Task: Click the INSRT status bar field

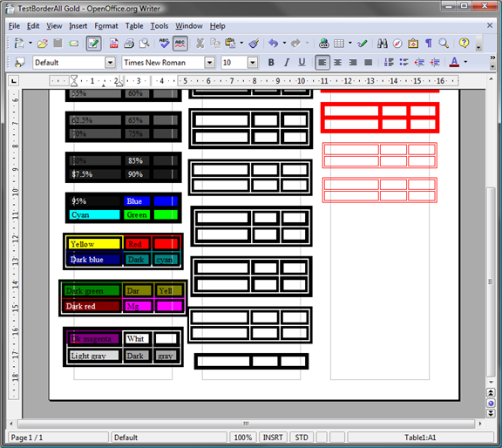Action: [x=273, y=438]
